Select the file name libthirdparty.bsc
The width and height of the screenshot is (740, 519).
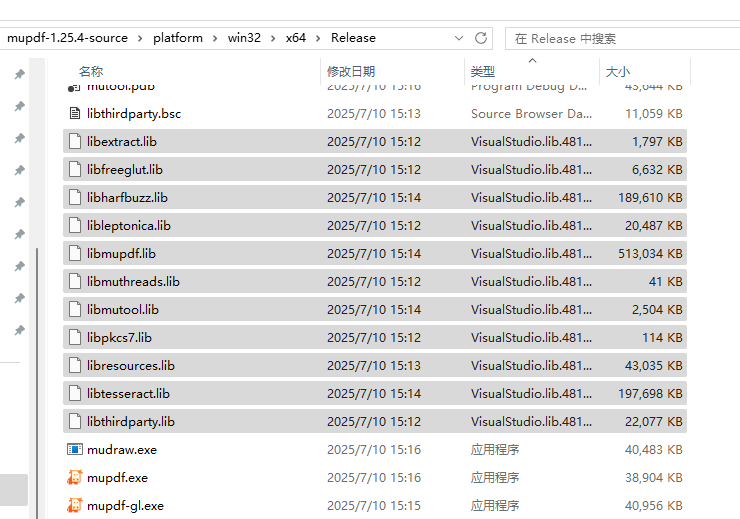134,114
